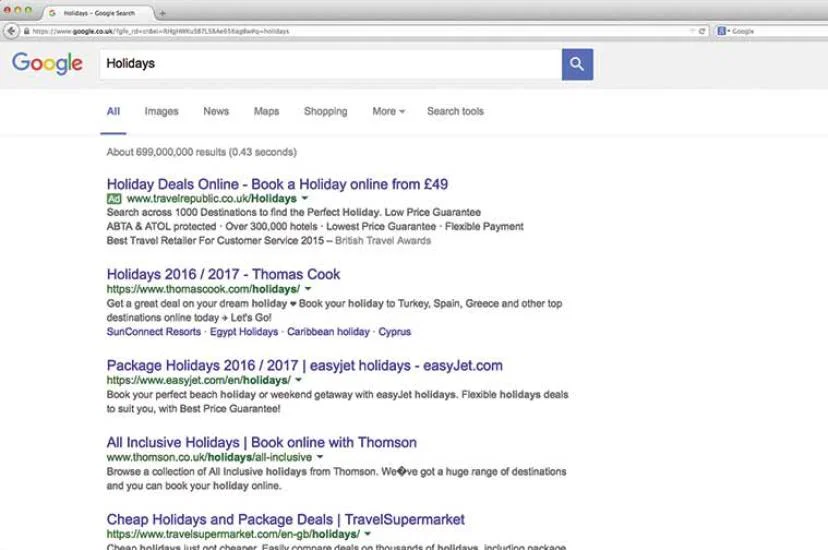Click the browser toolbar Google search field
Image resolution: width=828 pixels, height=550 pixels.
click(771, 31)
